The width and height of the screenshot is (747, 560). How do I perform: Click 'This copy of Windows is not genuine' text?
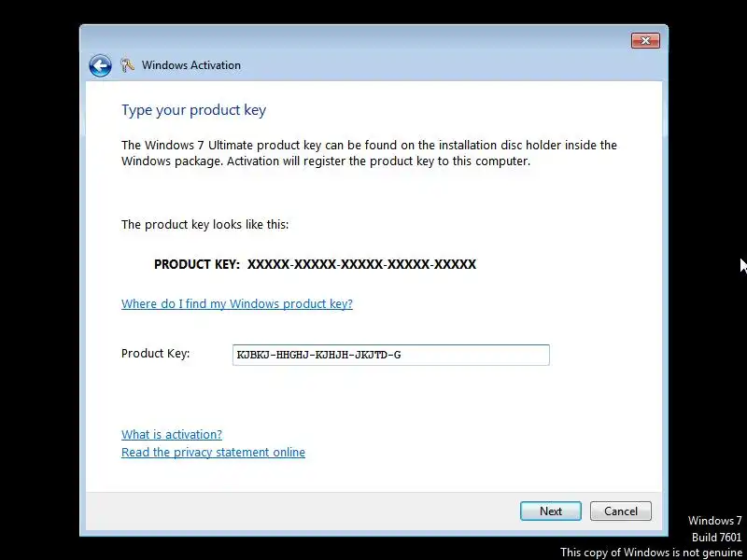click(x=651, y=553)
